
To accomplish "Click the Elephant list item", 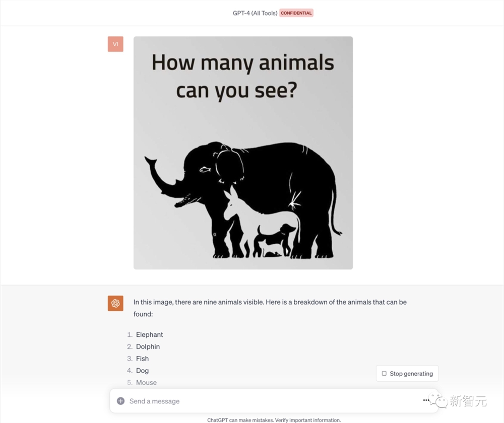I will click(150, 335).
